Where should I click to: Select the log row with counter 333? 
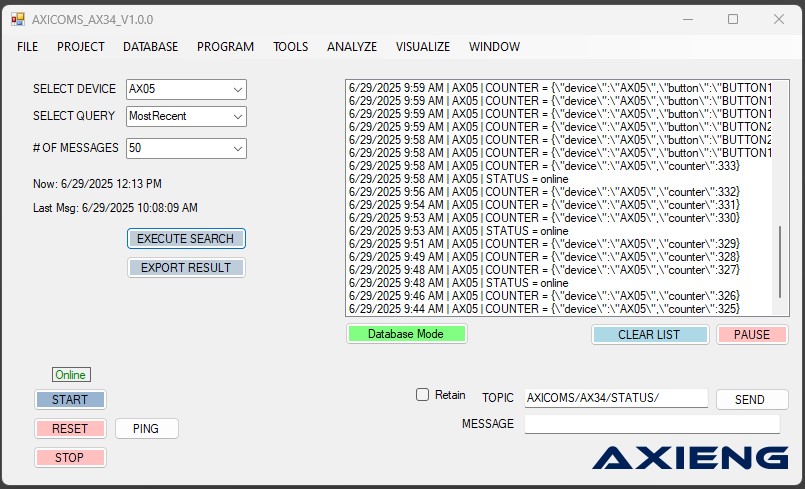pyautogui.click(x=559, y=166)
